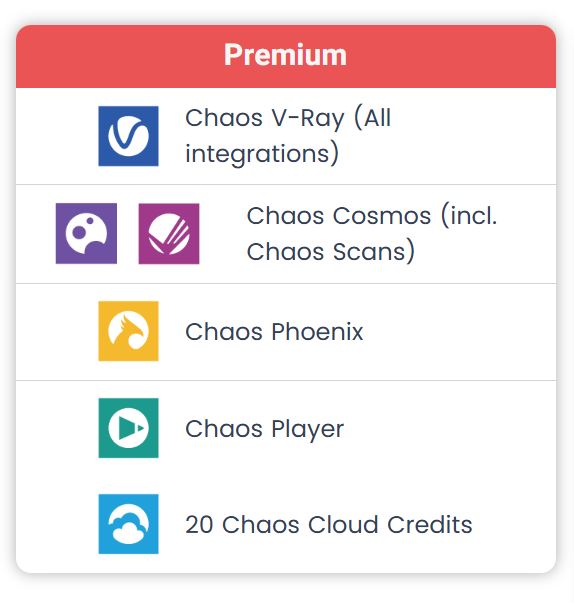Select the word integrations) in V-Ray row
574x603 pixels.
[262, 154]
